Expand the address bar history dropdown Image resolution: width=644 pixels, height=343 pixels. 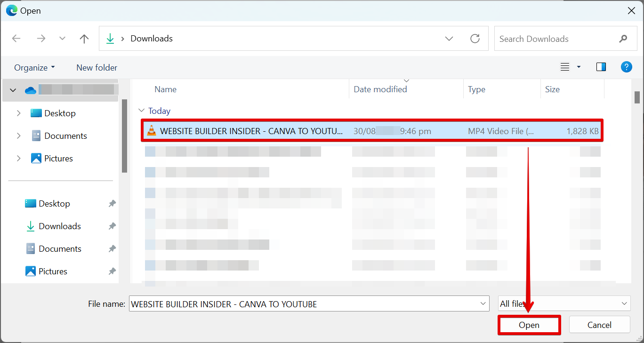click(449, 39)
